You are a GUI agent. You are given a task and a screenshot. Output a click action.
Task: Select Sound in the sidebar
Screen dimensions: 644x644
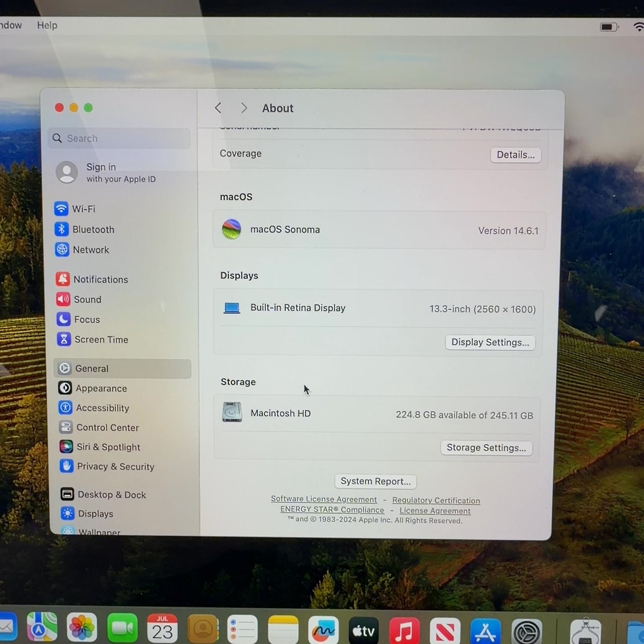(78, 299)
